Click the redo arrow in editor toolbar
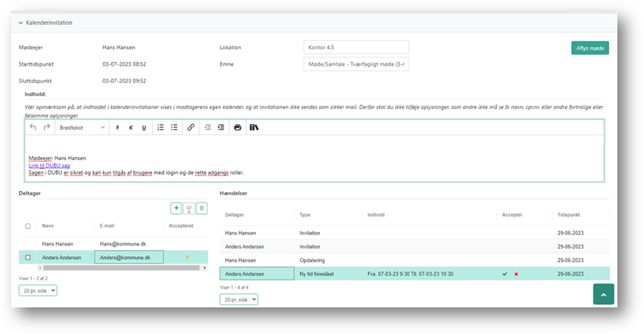644x334 pixels. pos(47,128)
